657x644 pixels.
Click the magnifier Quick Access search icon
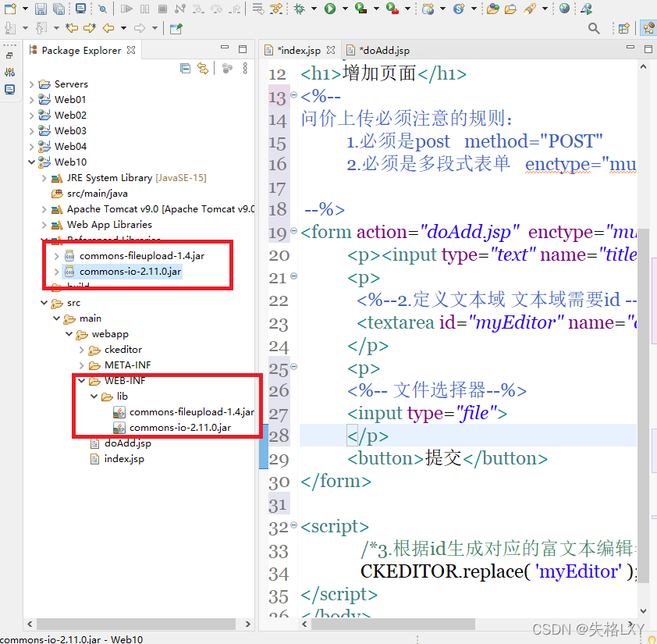(594, 29)
